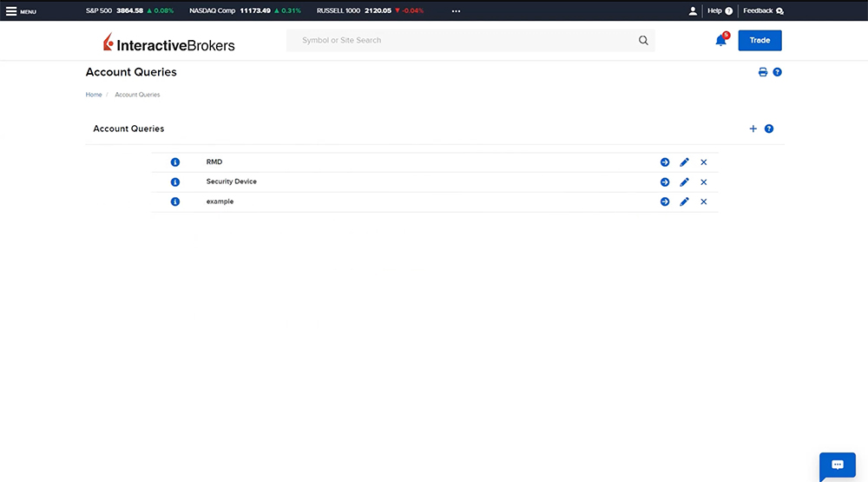Open Account Queries panel help icon
Screen dimensions: 868x482
tap(769, 129)
